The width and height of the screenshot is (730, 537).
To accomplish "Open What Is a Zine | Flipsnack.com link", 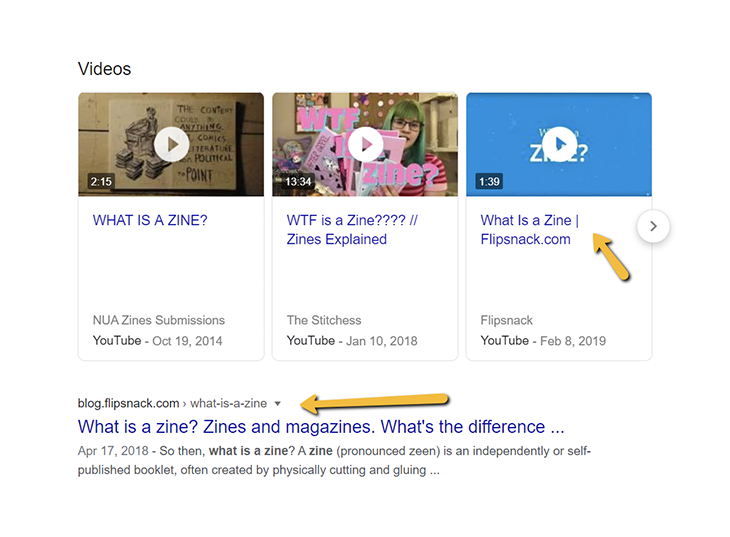I will pyautogui.click(x=529, y=230).
